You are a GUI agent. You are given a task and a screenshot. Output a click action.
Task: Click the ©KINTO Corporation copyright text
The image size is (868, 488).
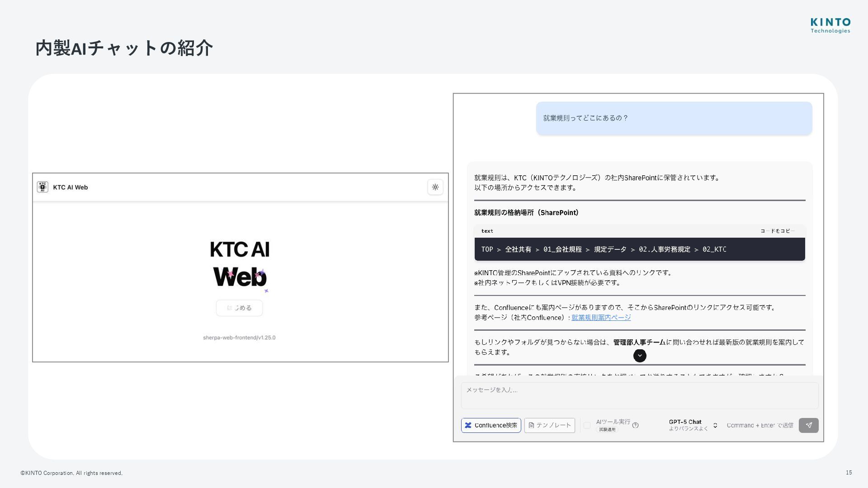[71, 473]
